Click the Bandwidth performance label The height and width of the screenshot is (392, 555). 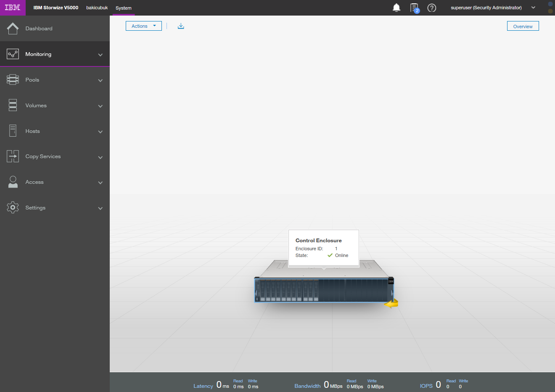[307, 386]
